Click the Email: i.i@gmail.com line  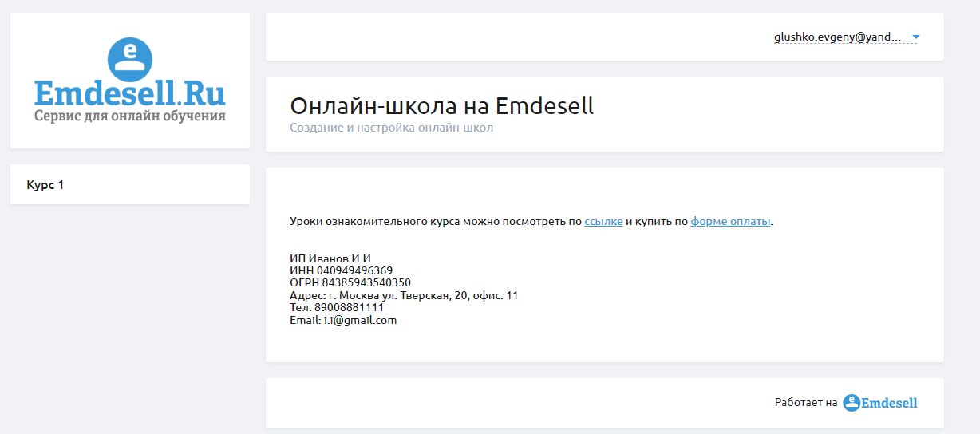point(343,320)
